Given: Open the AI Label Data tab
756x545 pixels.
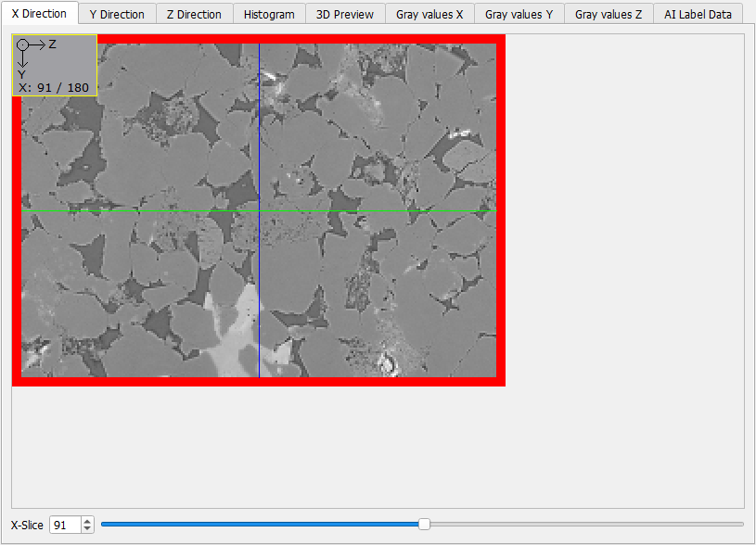Looking at the screenshot, I should pos(697,14).
